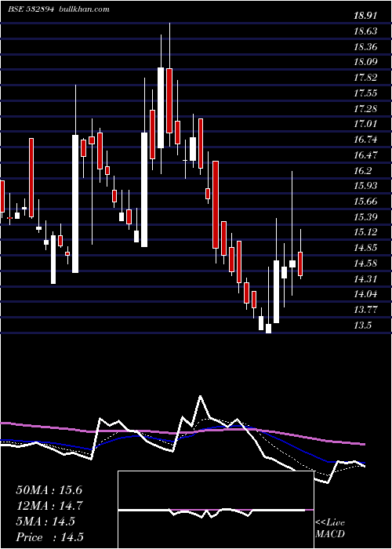Click the 15.93 price level label
This screenshot has height=549, width=392.
(x=365, y=186)
